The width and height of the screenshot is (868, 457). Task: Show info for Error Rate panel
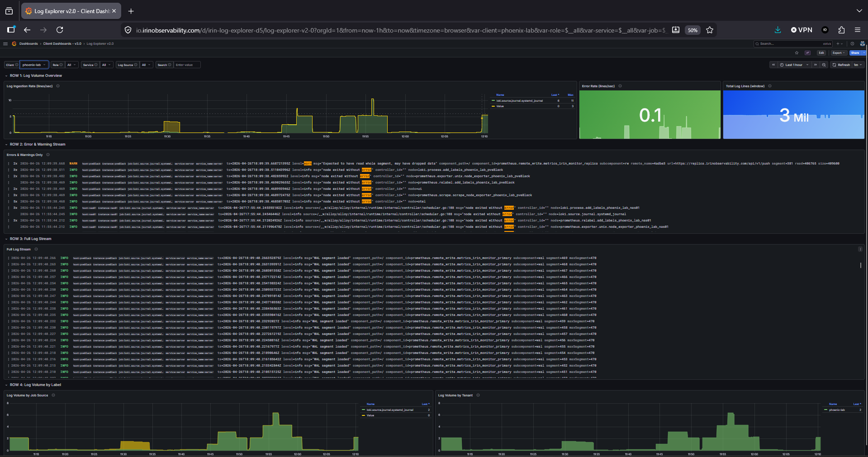(x=620, y=86)
